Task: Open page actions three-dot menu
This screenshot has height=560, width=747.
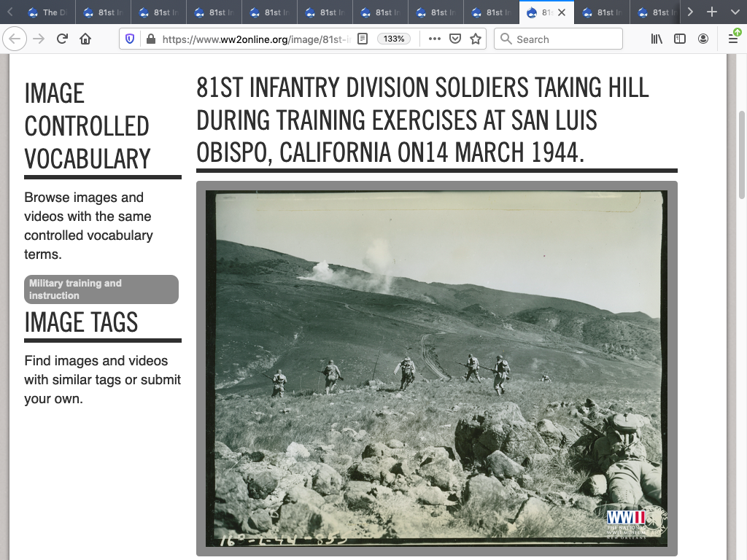Action: 435,39
